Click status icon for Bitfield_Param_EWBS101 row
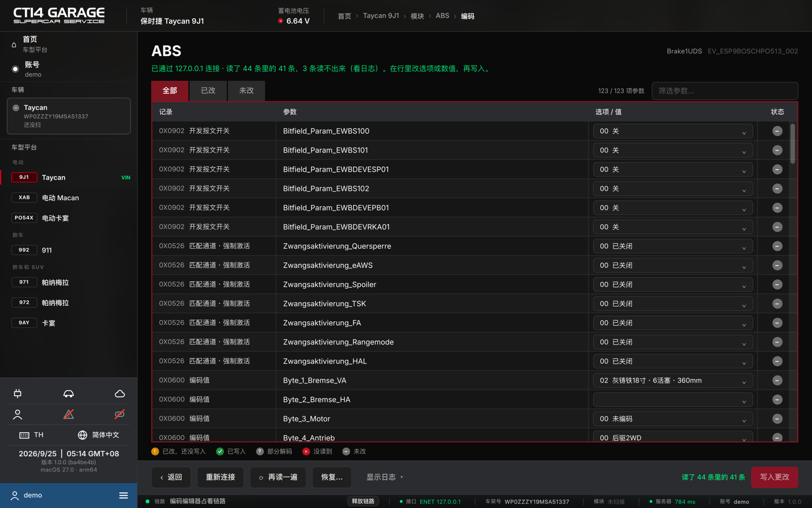Screen dimensions: 812x508 [777, 150]
